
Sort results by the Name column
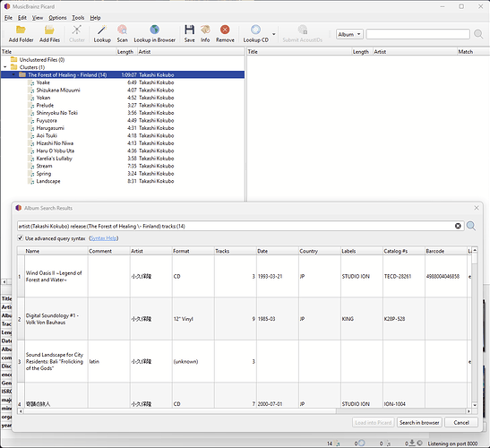point(56,251)
